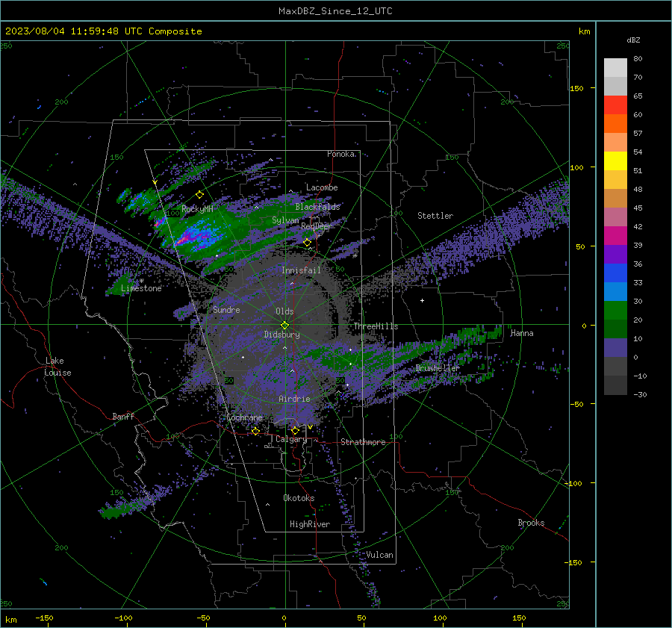Click the HighRiver label
The width and height of the screenshot is (672, 628).
[310, 524]
